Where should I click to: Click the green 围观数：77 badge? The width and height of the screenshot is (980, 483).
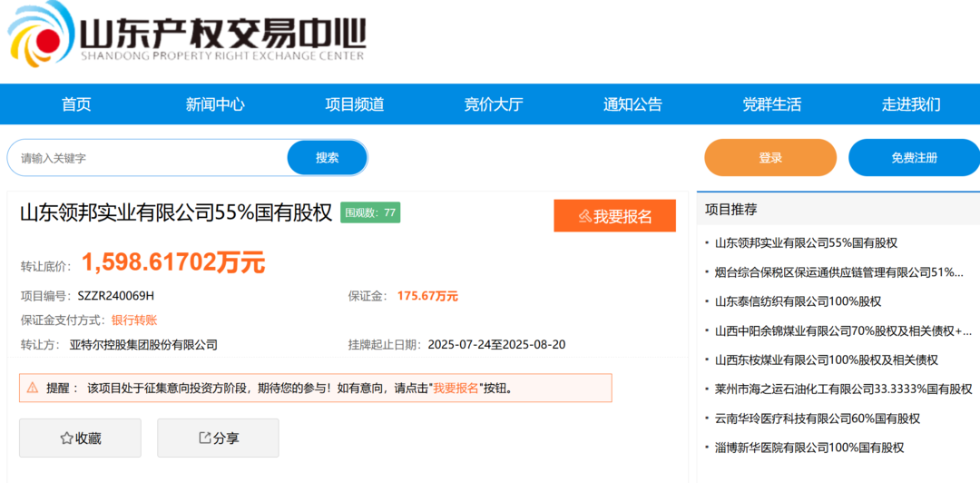[x=370, y=212]
